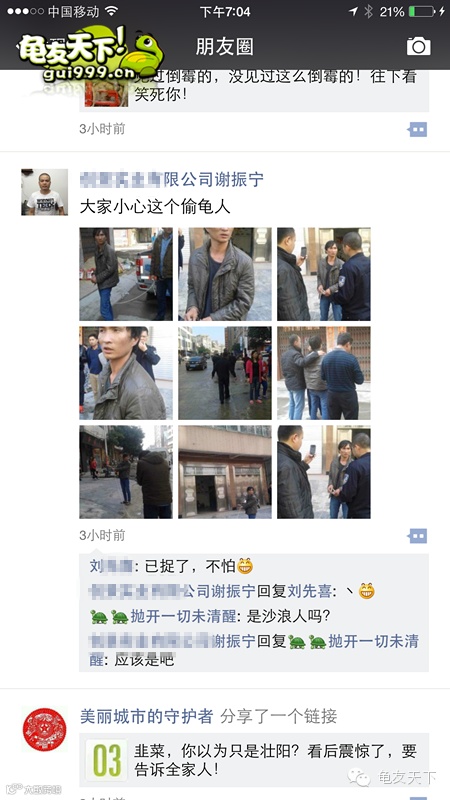Open comment menu on the top post

[x=417, y=130]
